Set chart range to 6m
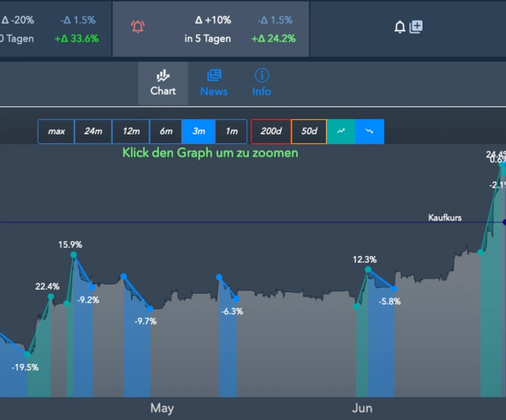Image resolution: width=506 pixels, height=420 pixels. pos(166,132)
